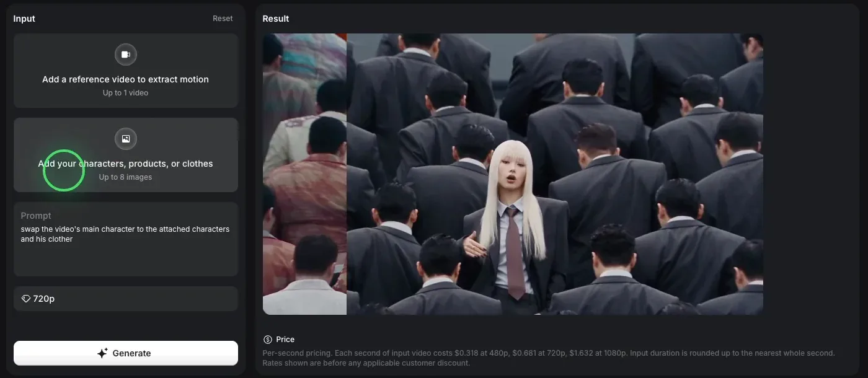Click the per-second pricing description text
This screenshot has width=868, height=378.
coord(549,358)
